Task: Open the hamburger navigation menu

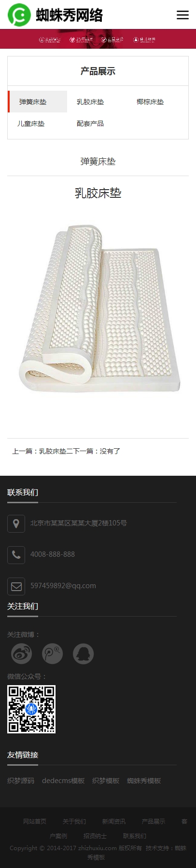Action: [182, 15]
